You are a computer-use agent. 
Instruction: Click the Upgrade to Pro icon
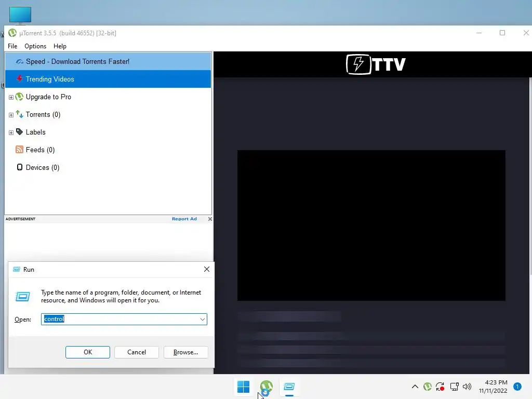[19, 97]
